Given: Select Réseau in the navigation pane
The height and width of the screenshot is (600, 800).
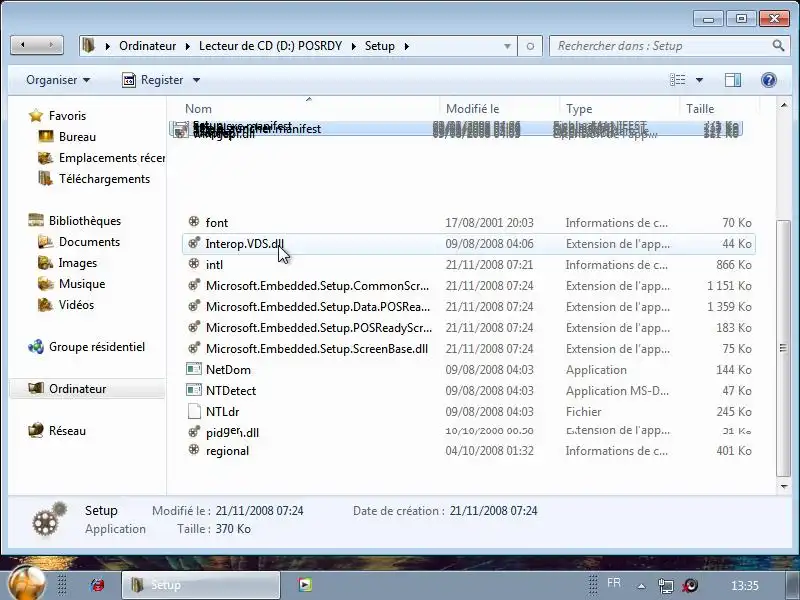Looking at the screenshot, I should (67, 431).
